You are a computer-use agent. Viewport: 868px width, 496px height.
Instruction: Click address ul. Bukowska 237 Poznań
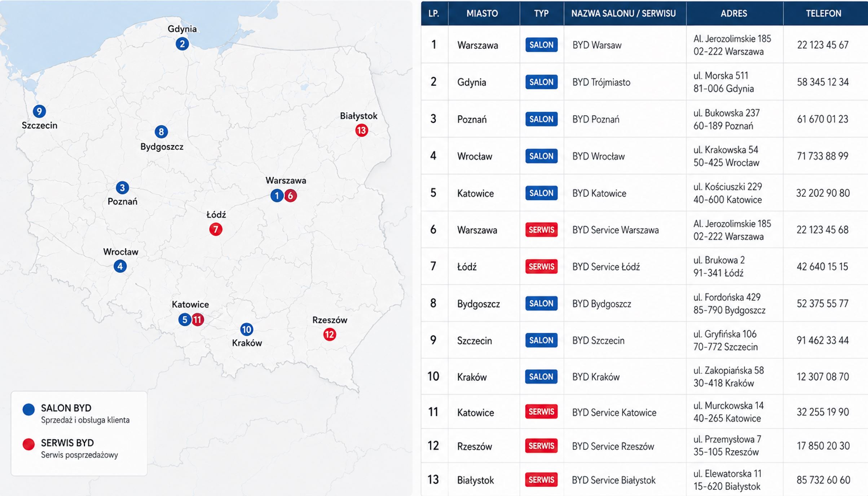click(x=726, y=119)
